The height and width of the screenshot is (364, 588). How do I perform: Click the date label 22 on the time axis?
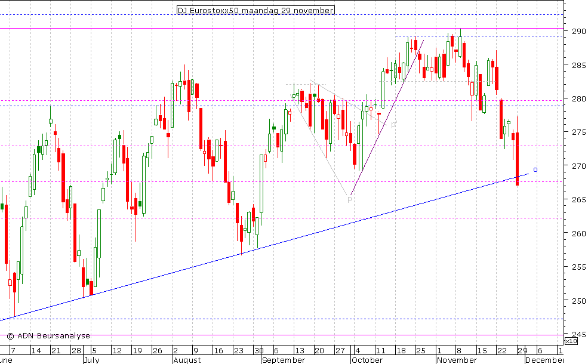502,350
